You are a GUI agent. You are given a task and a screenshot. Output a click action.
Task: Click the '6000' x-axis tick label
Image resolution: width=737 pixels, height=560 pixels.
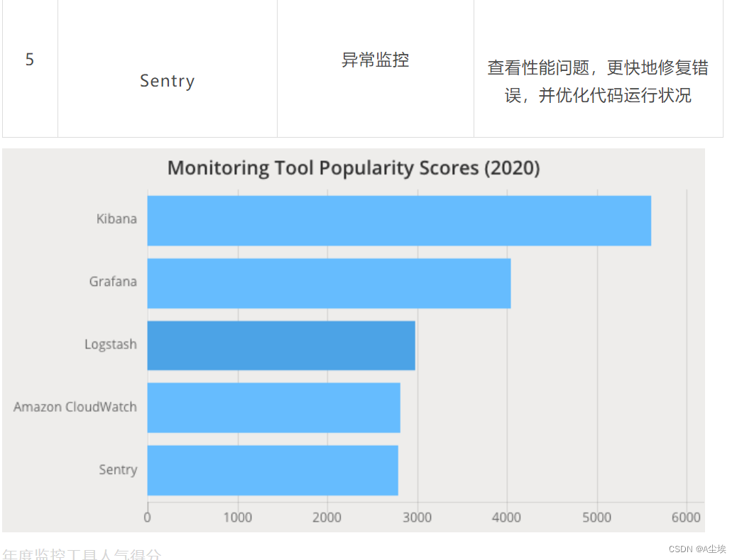pyautogui.click(x=687, y=517)
